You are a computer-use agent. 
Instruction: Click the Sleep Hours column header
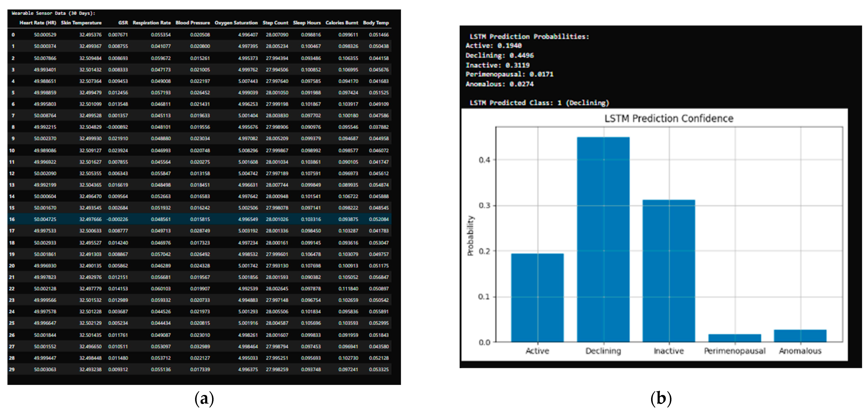coord(307,23)
